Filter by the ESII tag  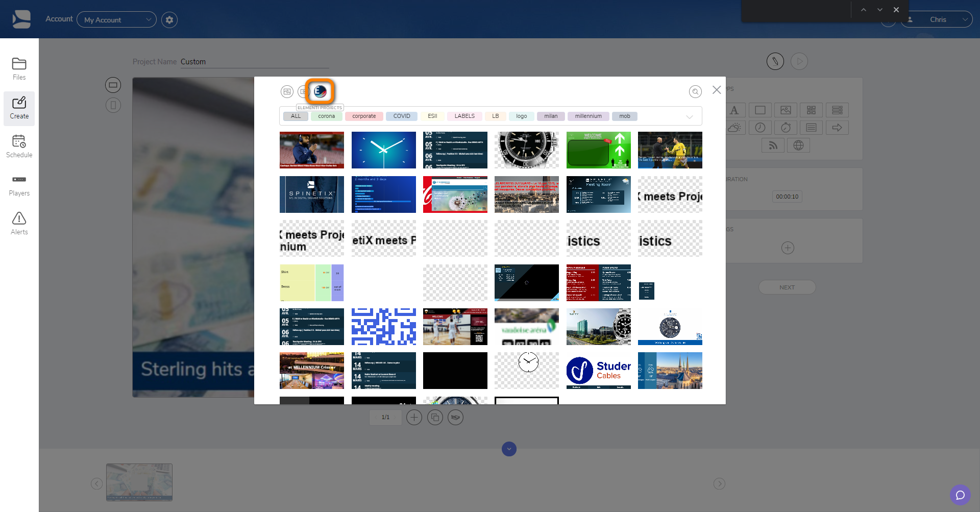point(432,116)
